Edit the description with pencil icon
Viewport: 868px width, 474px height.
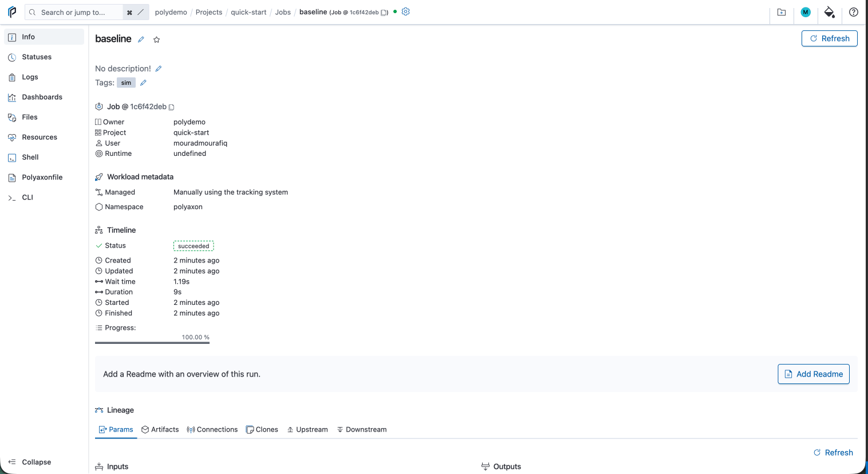point(159,69)
